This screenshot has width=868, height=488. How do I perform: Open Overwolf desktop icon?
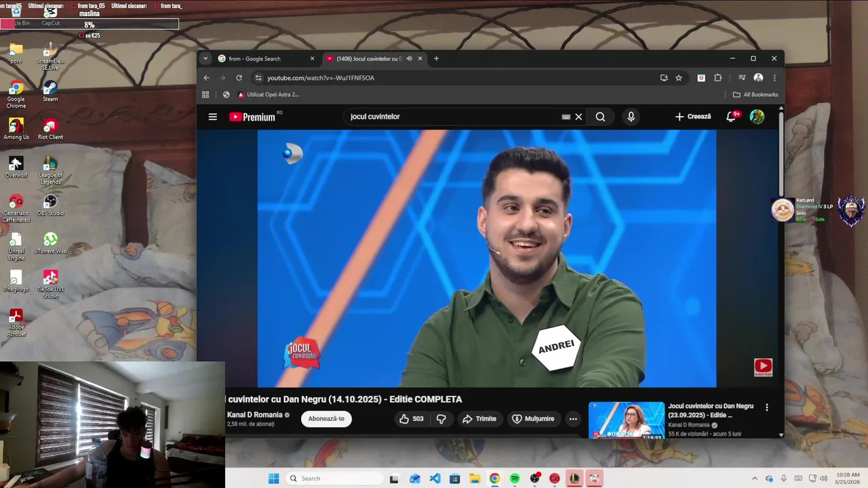16,167
